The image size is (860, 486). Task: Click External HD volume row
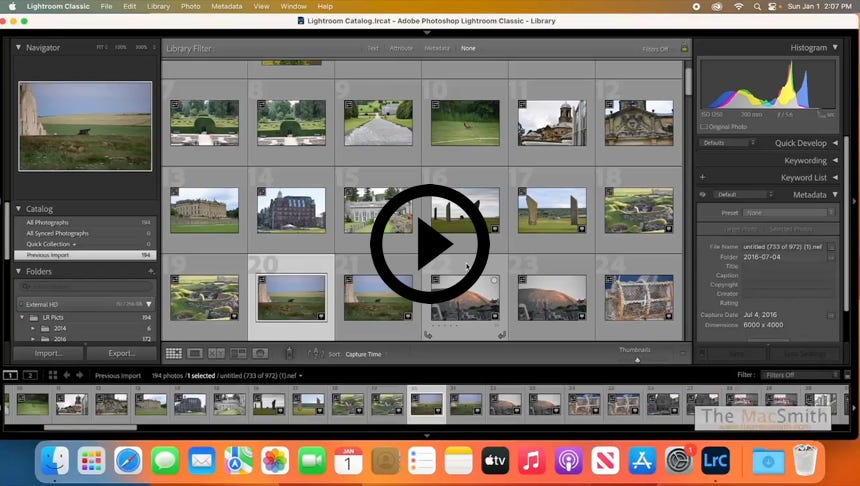coord(85,304)
